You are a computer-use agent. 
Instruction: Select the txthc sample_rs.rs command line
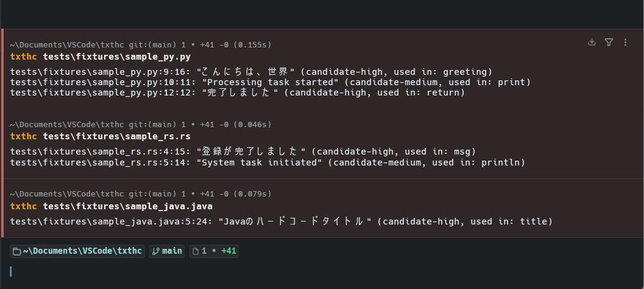coord(100,136)
